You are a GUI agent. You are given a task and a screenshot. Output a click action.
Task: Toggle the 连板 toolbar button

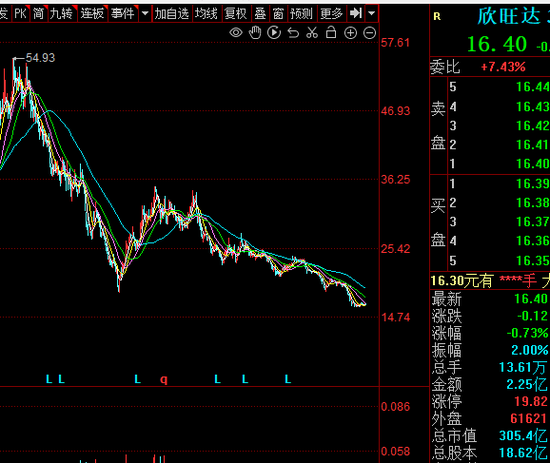click(92, 14)
